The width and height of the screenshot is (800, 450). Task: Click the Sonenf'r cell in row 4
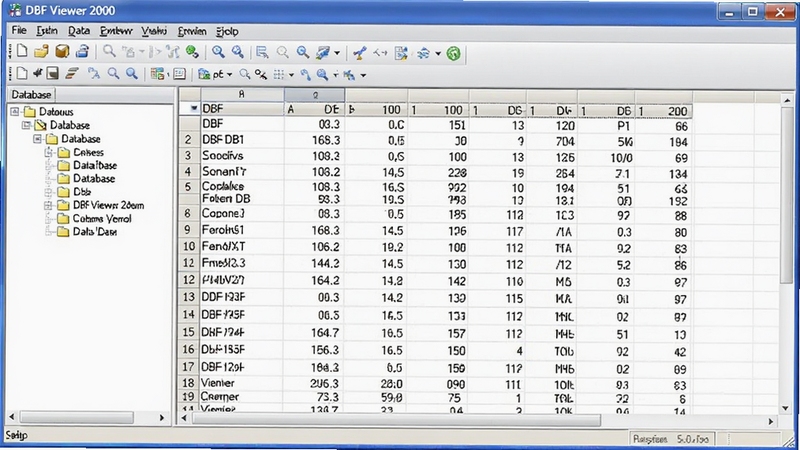[242, 172]
